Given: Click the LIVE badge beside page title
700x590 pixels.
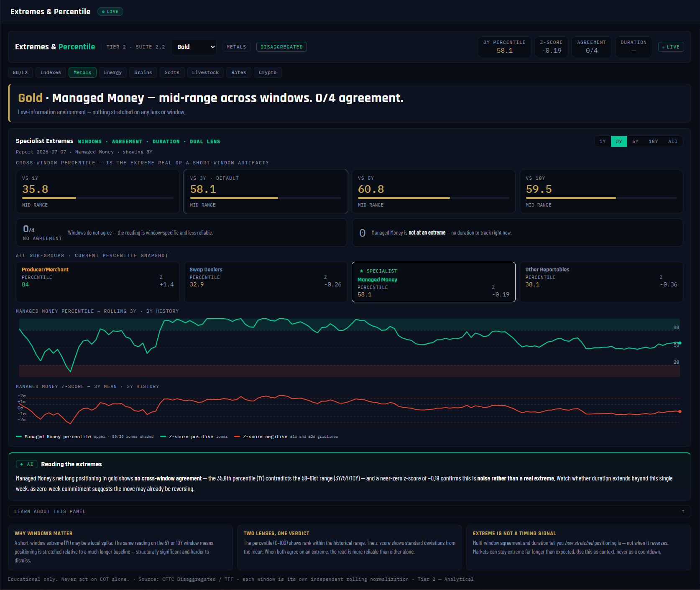Looking at the screenshot, I should (110, 12).
